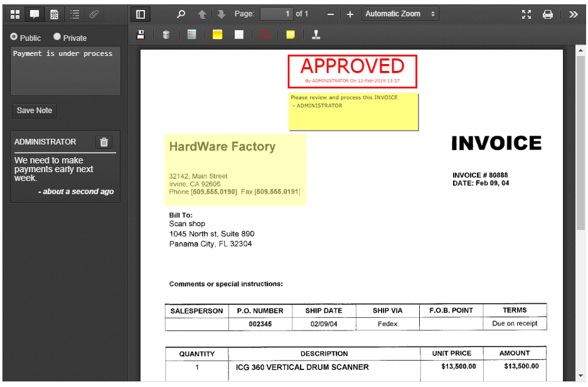Zoom out with the minus button
The image size is (588, 387).
[330, 14]
